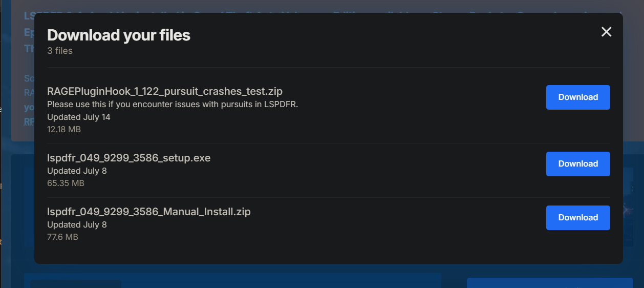Click the dimmed blue button below the dialog

pyautogui.click(x=549, y=283)
